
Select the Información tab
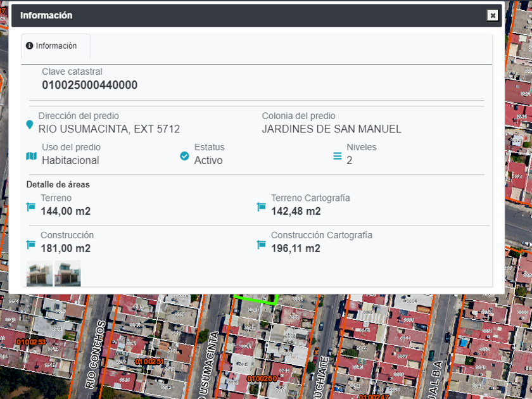click(x=56, y=46)
